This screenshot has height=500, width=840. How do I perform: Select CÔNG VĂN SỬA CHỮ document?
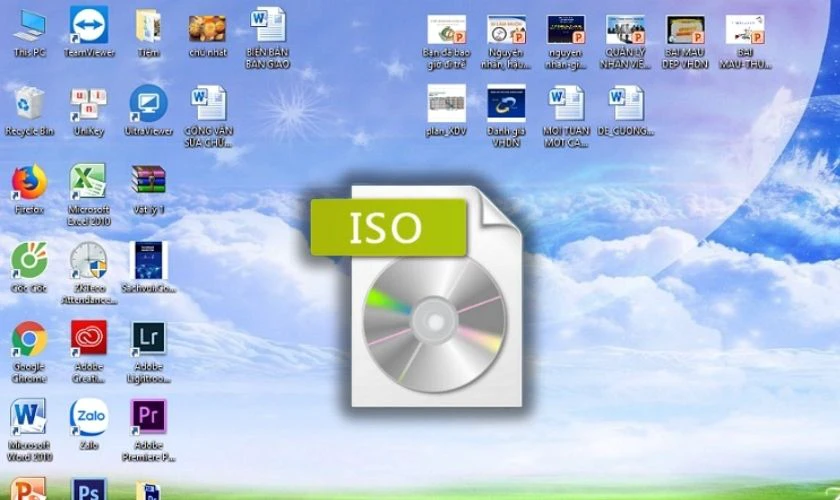click(x=208, y=103)
